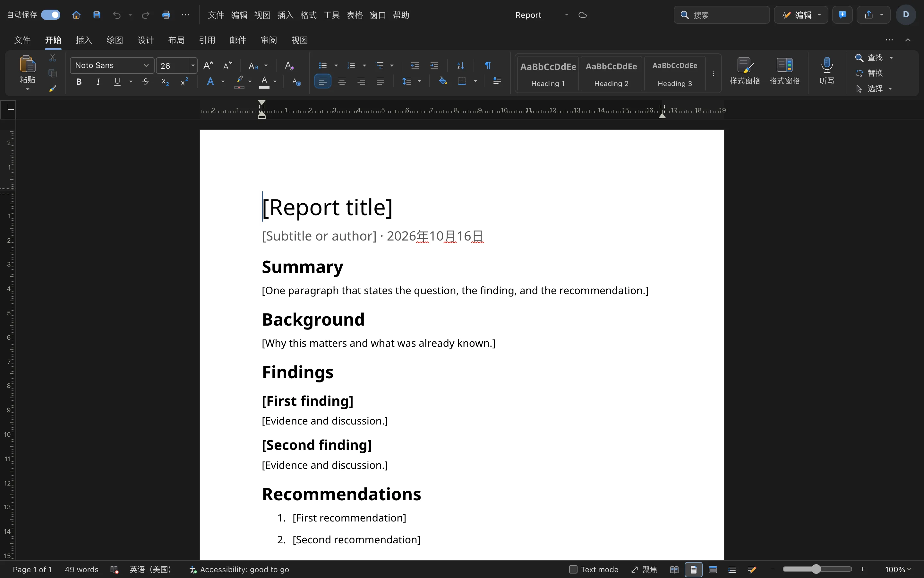Screen dimensions: 924x578
Task: Click the format painter brush icon
Action: pyautogui.click(x=53, y=88)
